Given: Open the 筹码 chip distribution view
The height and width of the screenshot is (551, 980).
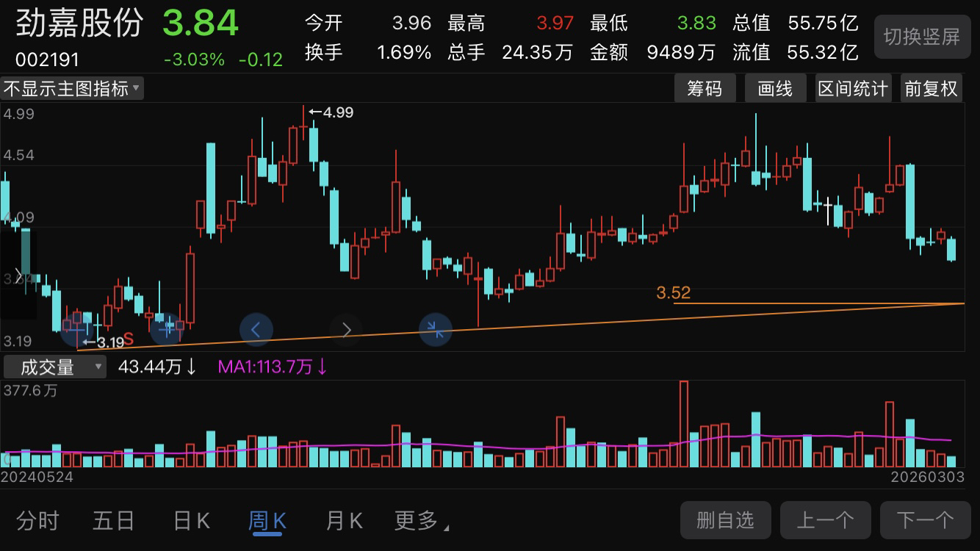Looking at the screenshot, I should [x=705, y=89].
